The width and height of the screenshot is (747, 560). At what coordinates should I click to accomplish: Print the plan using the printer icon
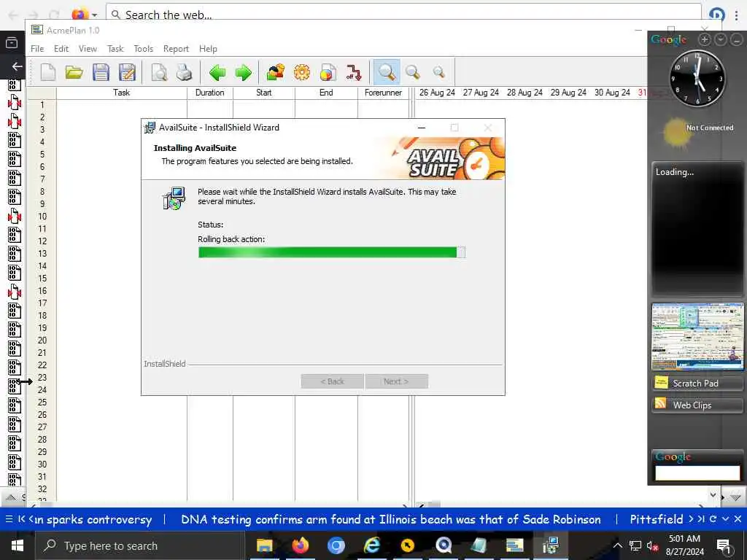pos(184,72)
